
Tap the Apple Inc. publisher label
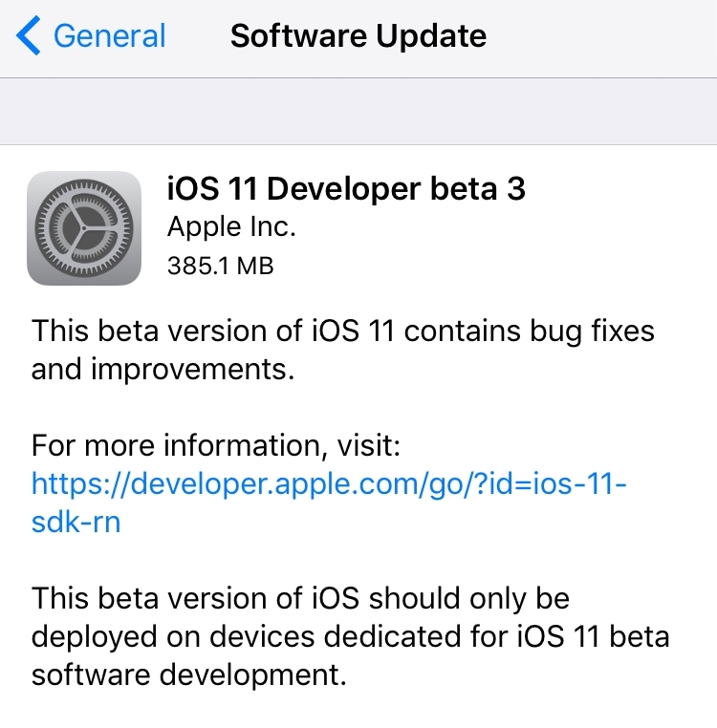pyautogui.click(x=231, y=226)
